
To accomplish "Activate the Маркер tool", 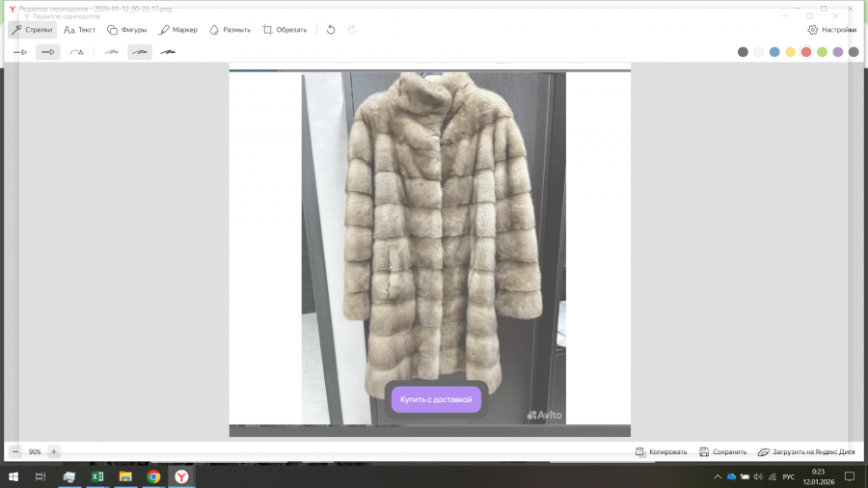I will pos(177,30).
